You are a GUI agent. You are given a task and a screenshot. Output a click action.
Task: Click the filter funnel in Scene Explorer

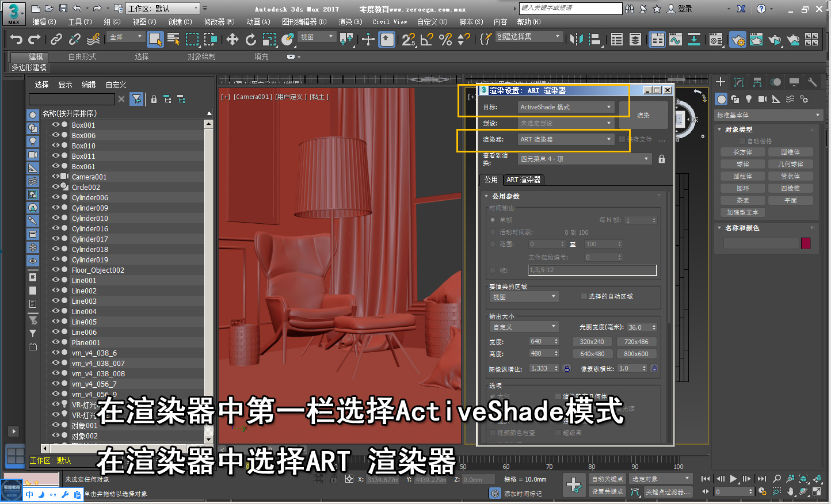(136, 99)
